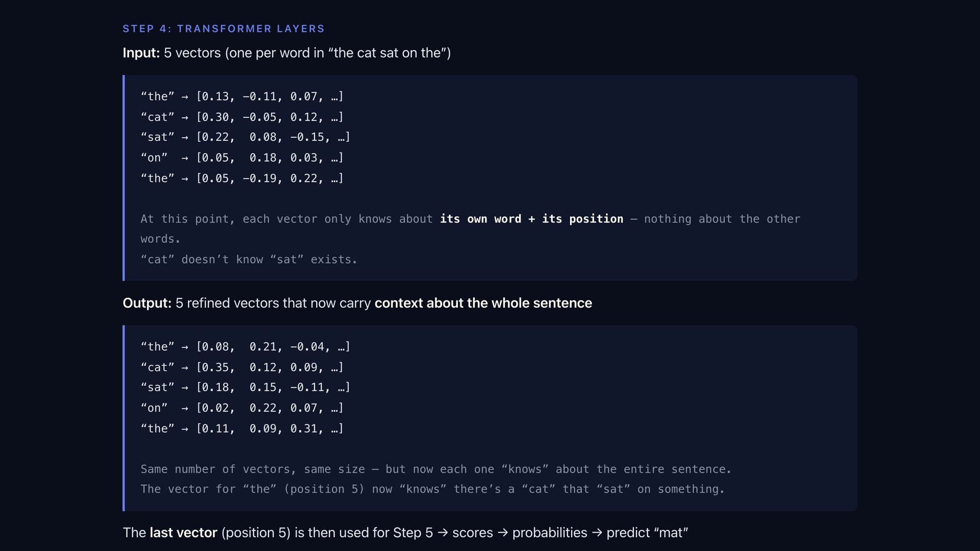The height and width of the screenshot is (551, 980).
Task: Select the output vector starting with 0.08
Action: (x=245, y=347)
